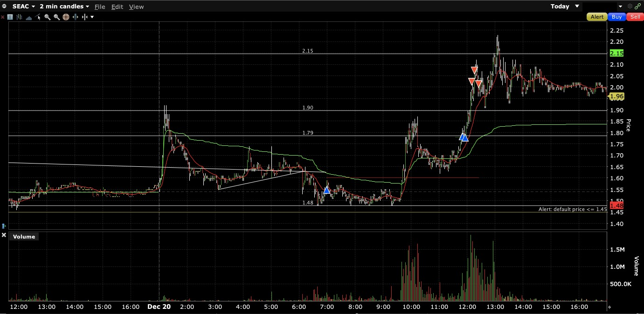The image size is (644, 314).
Task: Toggle the crosshair cursor tool
Action: coord(66,17)
